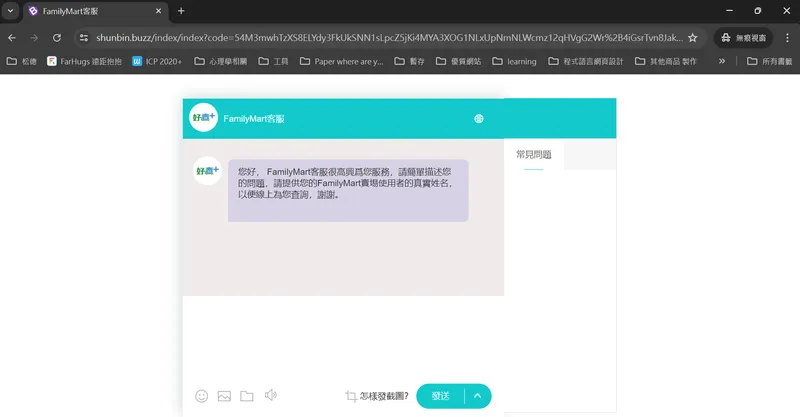Click the globe language icon in chat header
This screenshot has width=800, height=417.
point(479,119)
